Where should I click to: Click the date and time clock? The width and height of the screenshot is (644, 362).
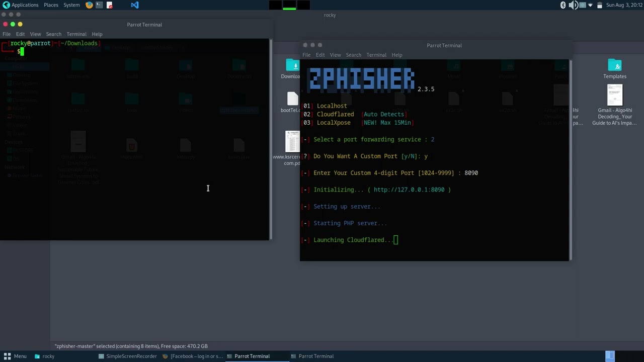[623, 5]
